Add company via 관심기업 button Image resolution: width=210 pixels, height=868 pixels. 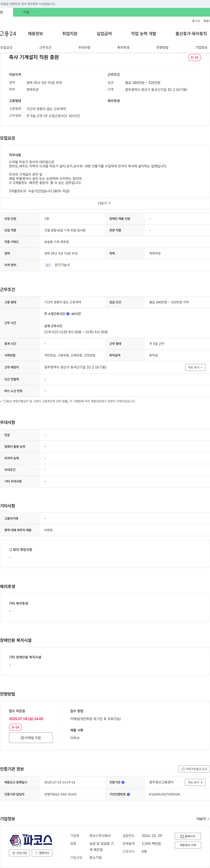pos(19,853)
